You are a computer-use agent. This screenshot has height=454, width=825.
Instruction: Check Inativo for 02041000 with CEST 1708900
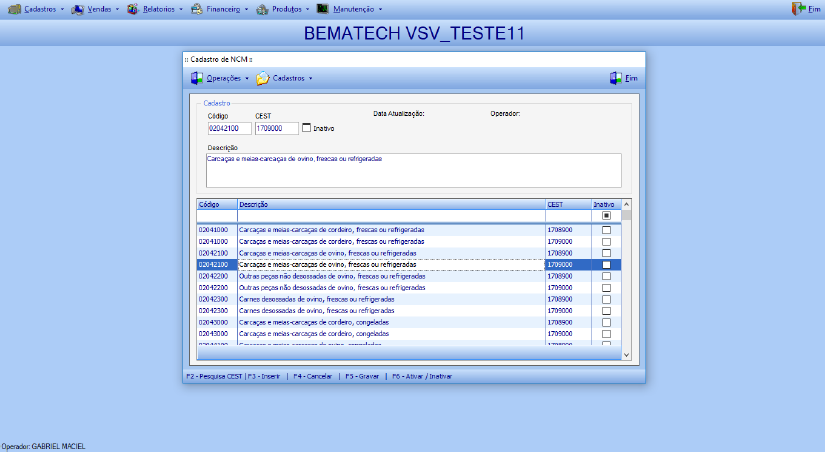pyautogui.click(x=606, y=230)
